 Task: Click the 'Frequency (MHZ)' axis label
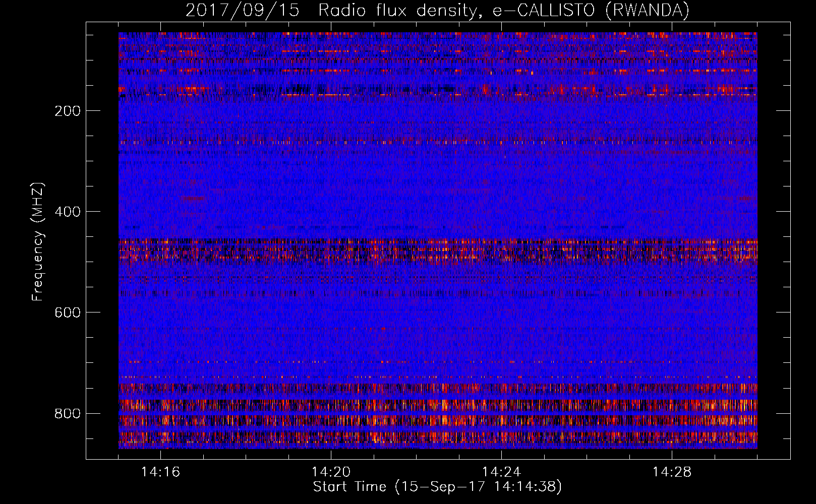(38, 242)
